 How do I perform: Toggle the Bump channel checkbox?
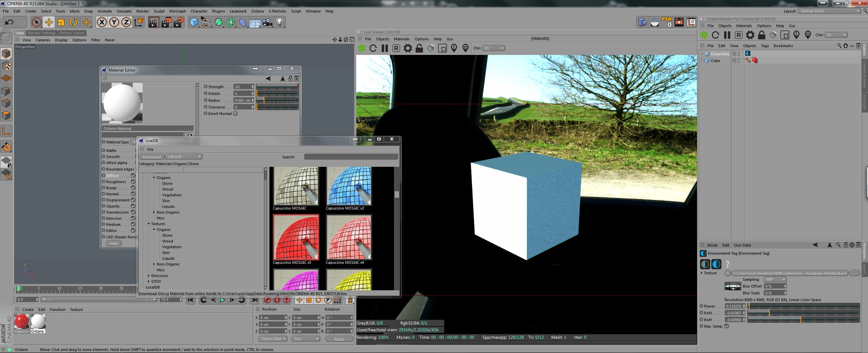[133, 188]
